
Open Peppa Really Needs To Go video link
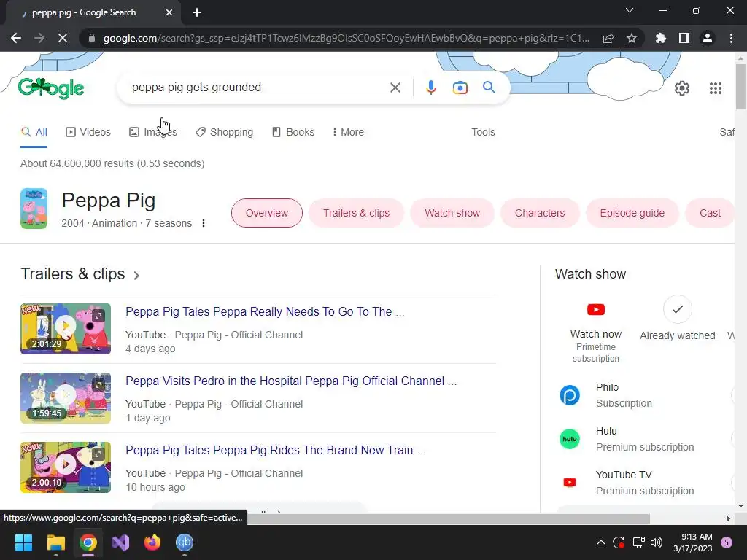coord(265,311)
